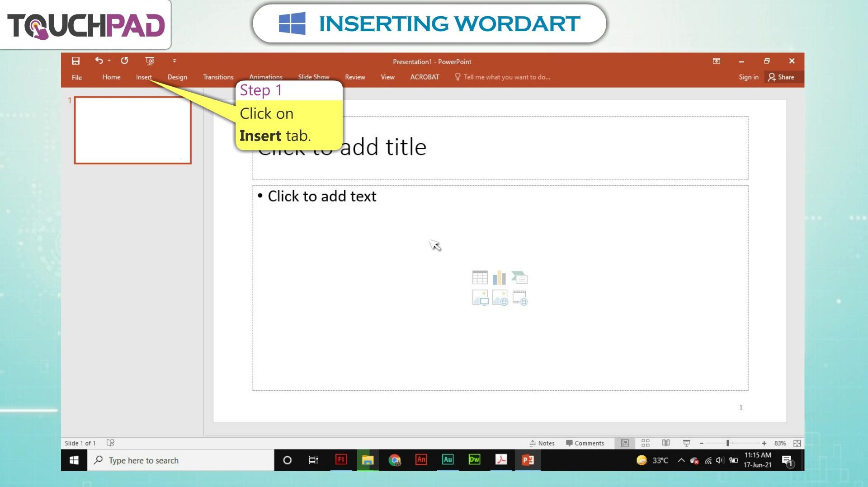Click the zoom slider handle
This screenshot has height=487, width=868.
(727, 443)
